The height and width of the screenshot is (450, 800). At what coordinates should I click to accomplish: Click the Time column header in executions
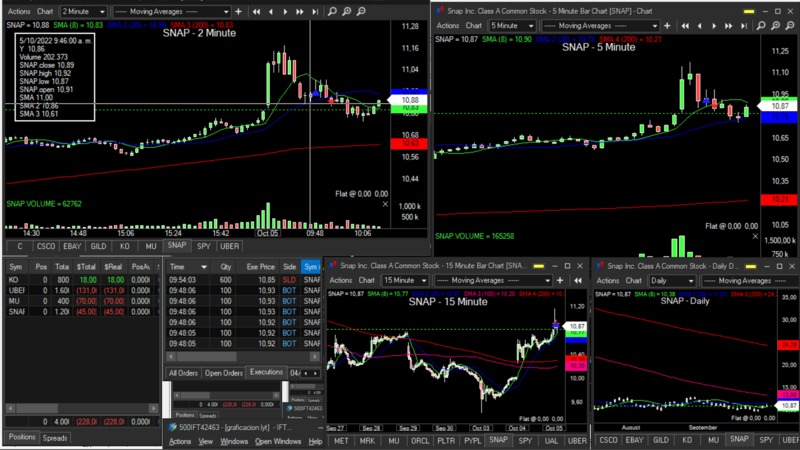176,267
